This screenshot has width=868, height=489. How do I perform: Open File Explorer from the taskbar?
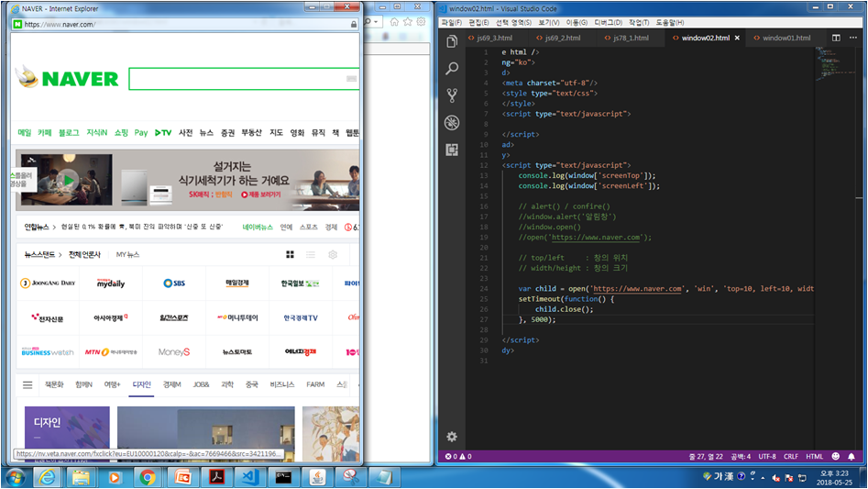(81, 477)
